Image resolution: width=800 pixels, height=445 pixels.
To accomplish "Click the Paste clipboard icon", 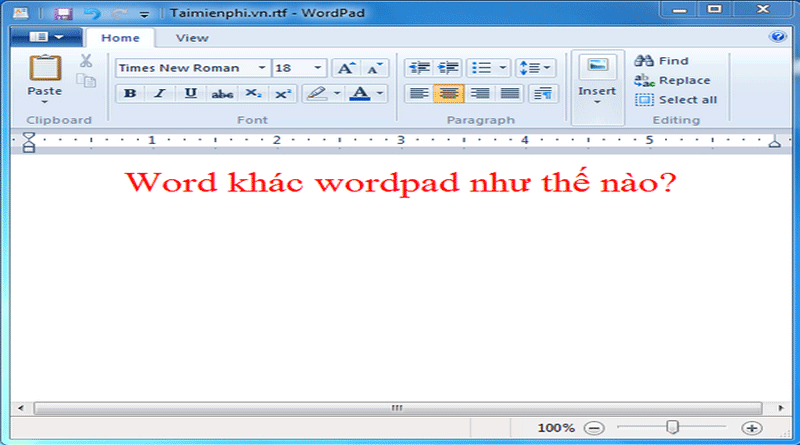I will tap(45, 68).
